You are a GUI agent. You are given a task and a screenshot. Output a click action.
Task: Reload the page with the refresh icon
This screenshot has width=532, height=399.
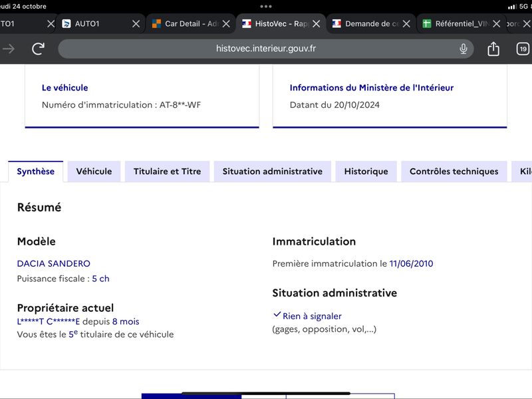pos(38,49)
